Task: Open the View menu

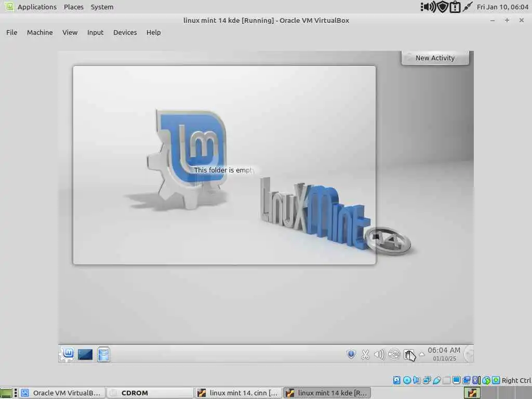Action: coord(70,33)
